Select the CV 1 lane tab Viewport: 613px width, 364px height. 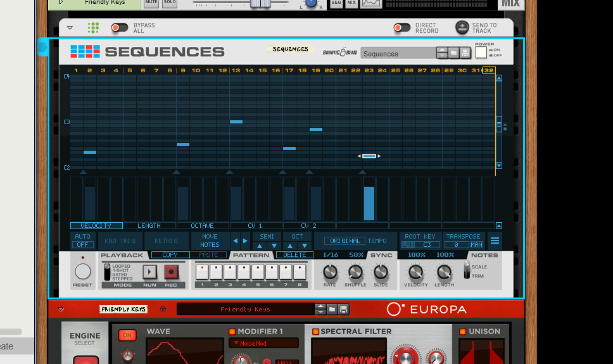tap(255, 225)
